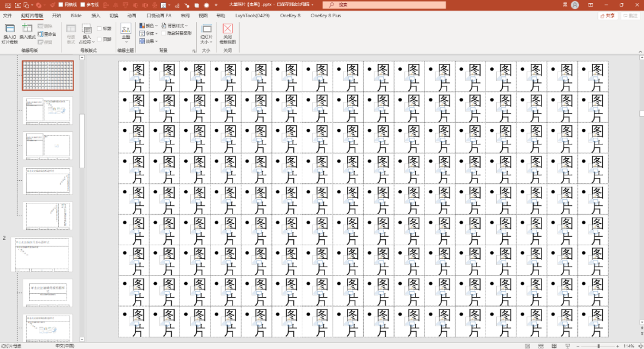Open Insert Placeholder (插入占位符) menu
This screenshot has width=644, height=349.
click(86, 34)
